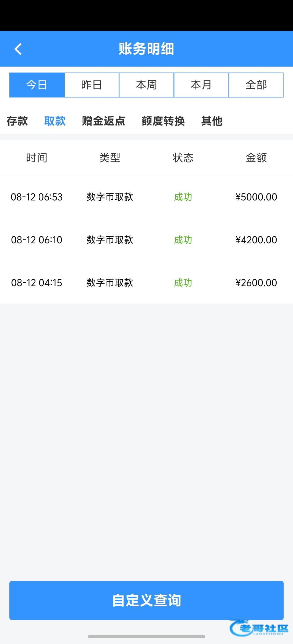Switch to the 昨日 filter
293x644 pixels.
tap(92, 85)
